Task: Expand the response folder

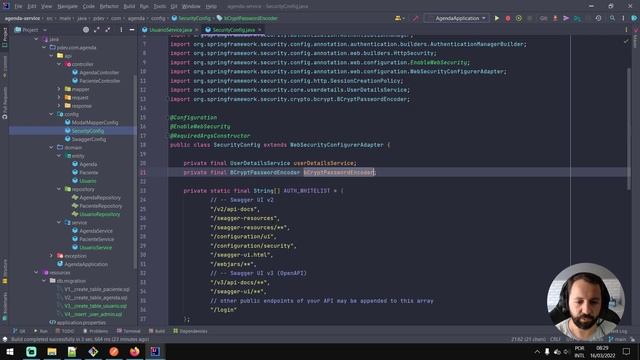Action: [59, 106]
